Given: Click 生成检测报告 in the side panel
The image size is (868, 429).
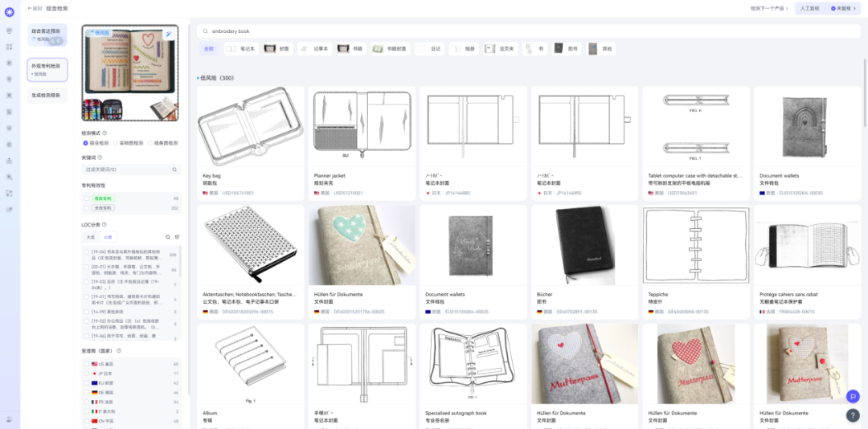Looking at the screenshot, I should point(47,95).
